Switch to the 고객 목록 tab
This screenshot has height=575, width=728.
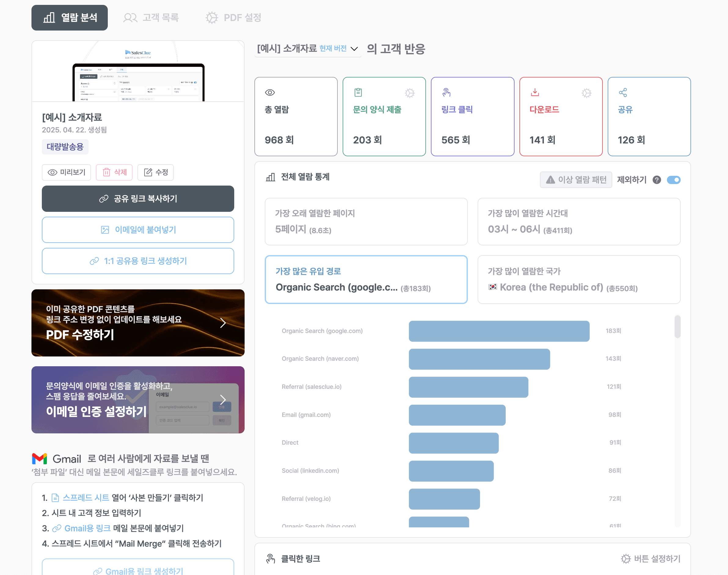151,17
